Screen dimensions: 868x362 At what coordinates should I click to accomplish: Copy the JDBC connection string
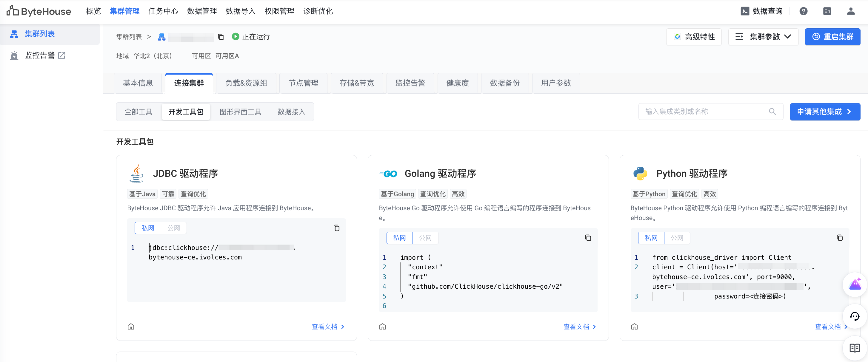click(x=336, y=228)
